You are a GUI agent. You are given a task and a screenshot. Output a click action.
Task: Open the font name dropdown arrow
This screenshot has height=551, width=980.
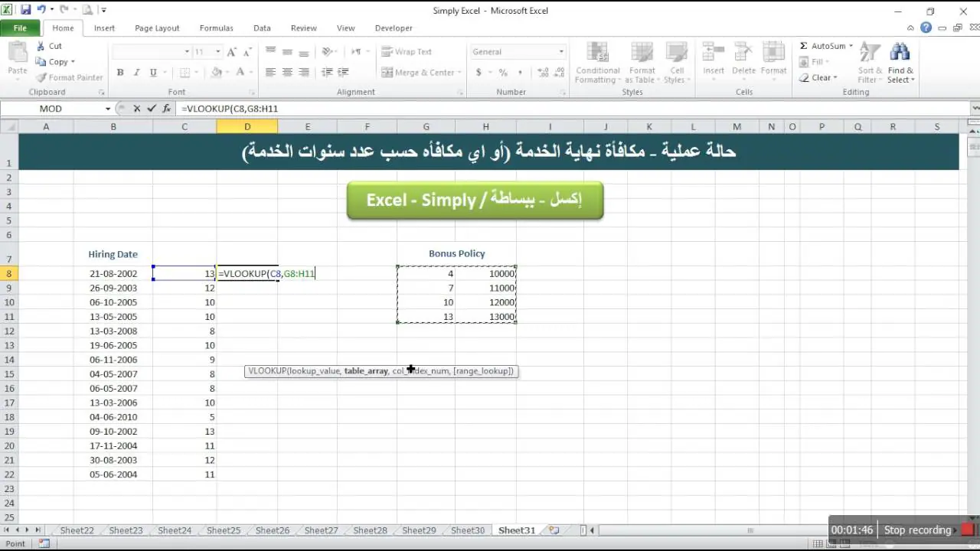(x=187, y=52)
